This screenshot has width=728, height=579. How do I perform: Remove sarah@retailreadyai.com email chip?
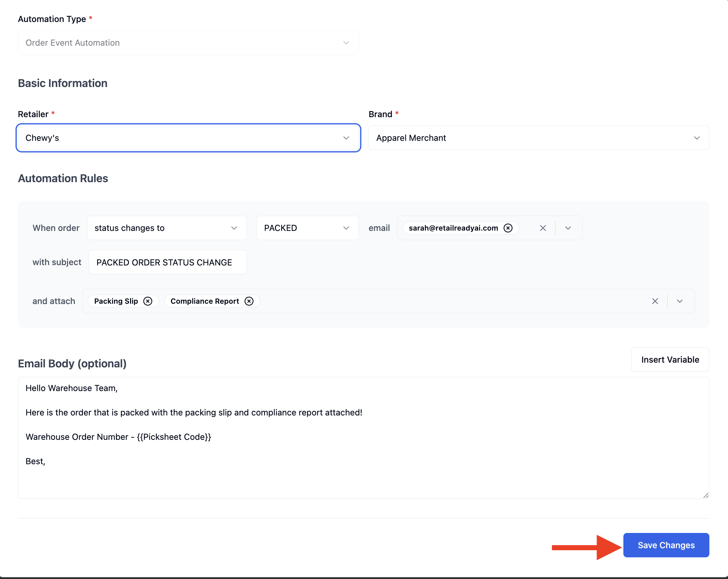508,228
